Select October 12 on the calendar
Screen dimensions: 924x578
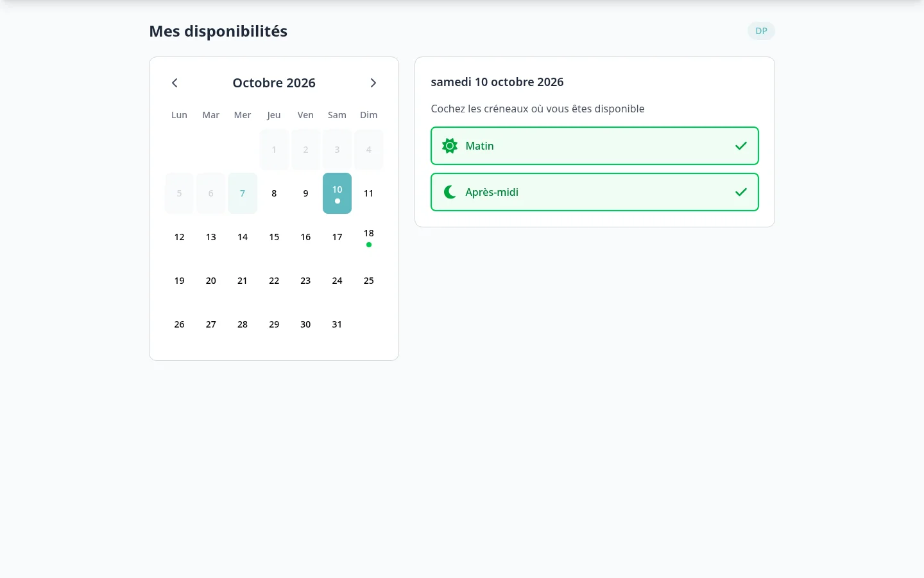coord(179,237)
